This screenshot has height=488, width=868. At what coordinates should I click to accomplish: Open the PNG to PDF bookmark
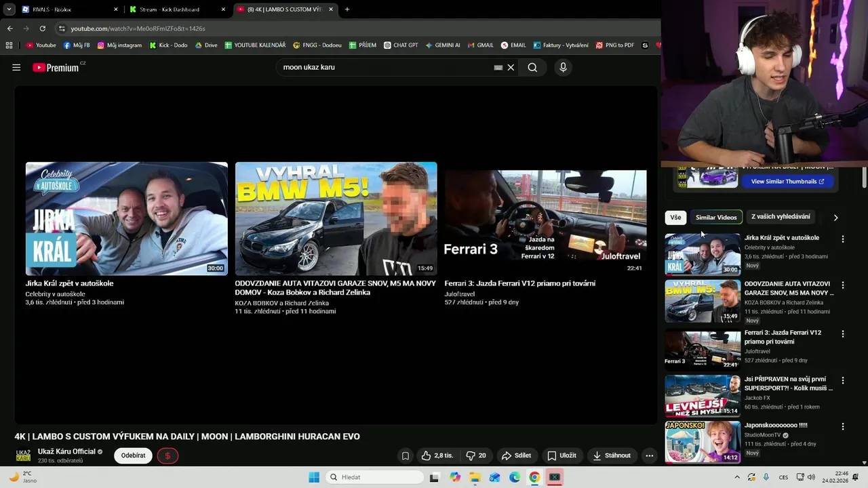pyautogui.click(x=615, y=45)
